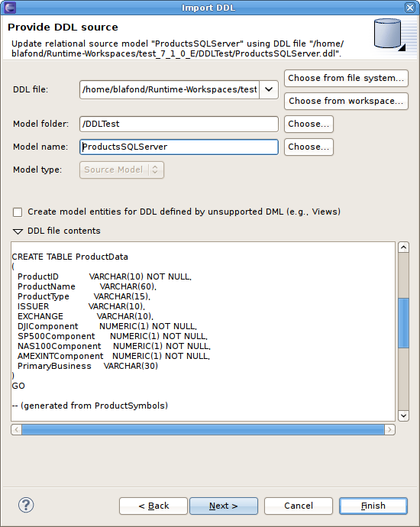Click the ProductName VARCHAR(60) line
The height and width of the screenshot is (527, 420).
click(87, 286)
